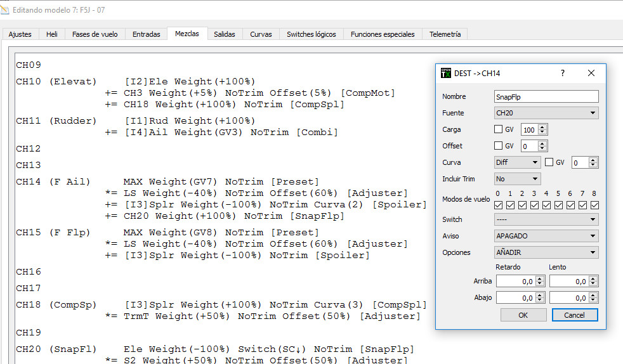The image size is (623, 364).
Task: Switch to the Curvas tab
Action: [x=261, y=34]
